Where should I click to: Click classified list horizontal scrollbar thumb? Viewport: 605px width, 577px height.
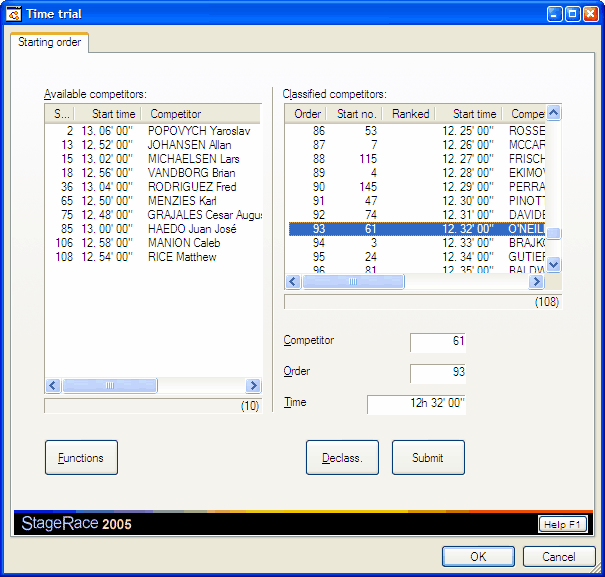[353, 282]
